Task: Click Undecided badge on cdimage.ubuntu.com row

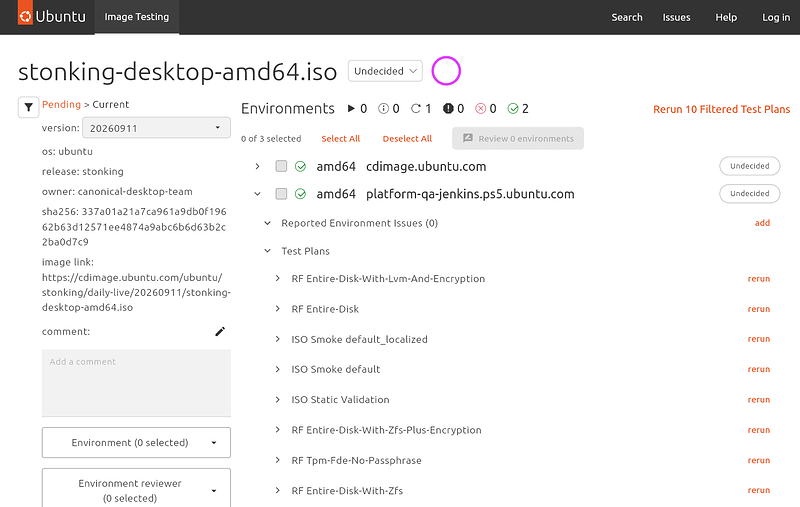Action: [749, 166]
